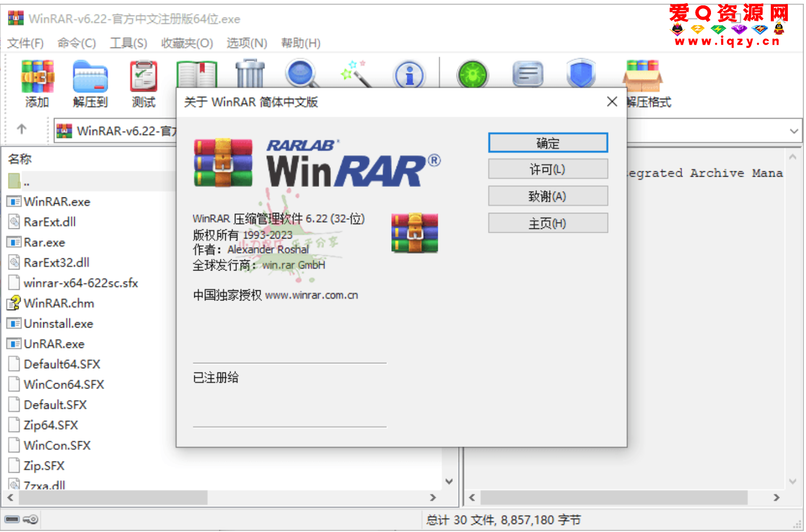This screenshot has width=806, height=532.
Task: Click the green virus scan toolbar icon
Action: click(x=472, y=75)
